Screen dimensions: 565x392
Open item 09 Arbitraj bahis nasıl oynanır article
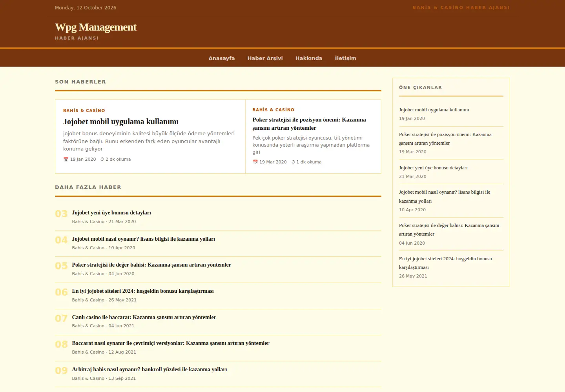[149, 370]
